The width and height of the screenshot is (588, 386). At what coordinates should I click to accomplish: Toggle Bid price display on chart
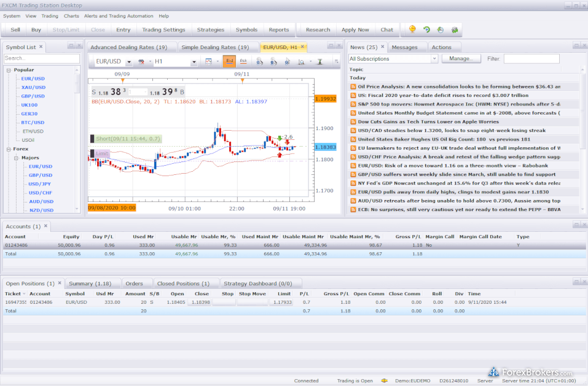click(x=230, y=61)
